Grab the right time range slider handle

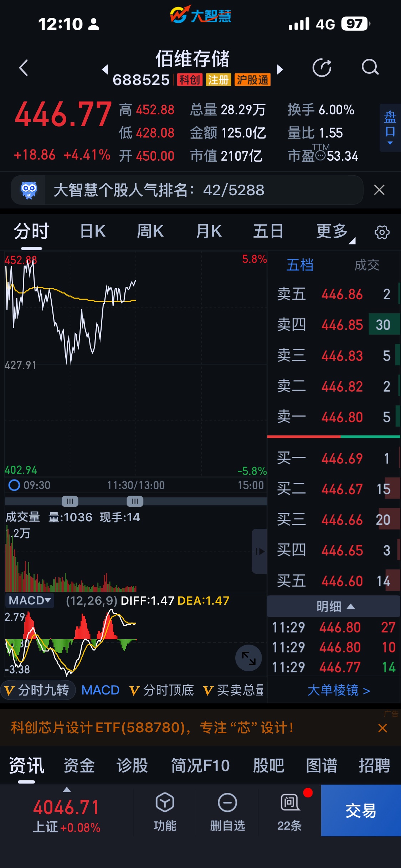point(135,501)
